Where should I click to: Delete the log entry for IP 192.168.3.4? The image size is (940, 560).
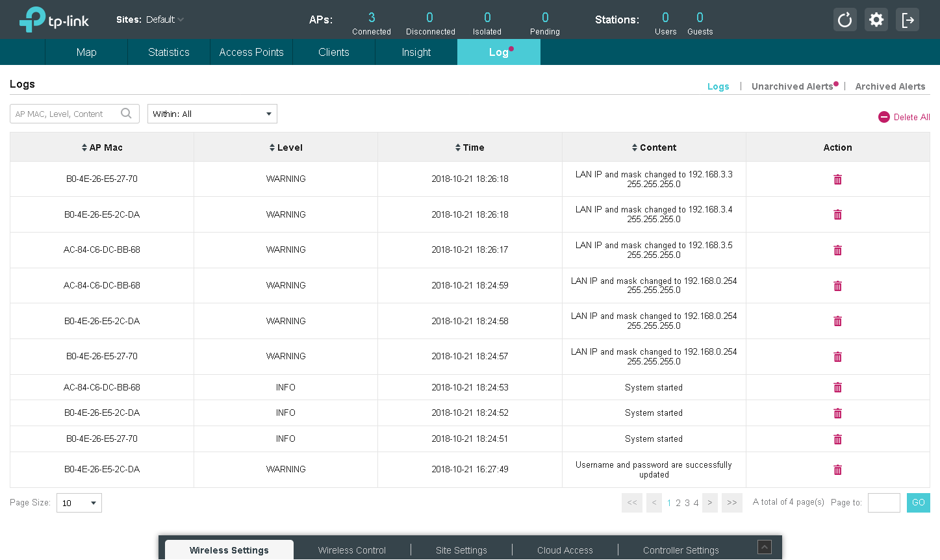838,214
